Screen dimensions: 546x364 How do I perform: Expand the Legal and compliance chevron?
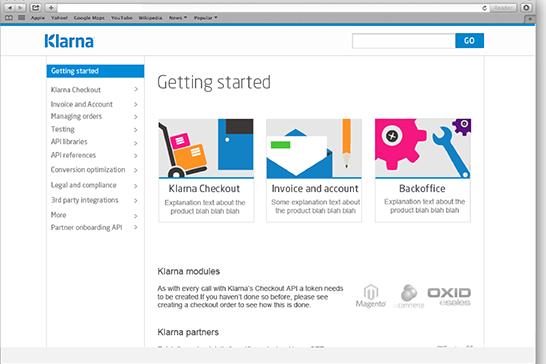[x=136, y=186]
